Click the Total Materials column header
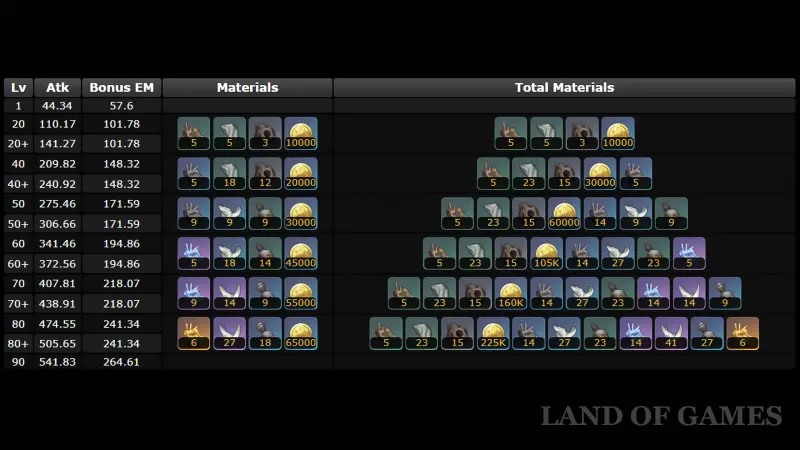 (x=564, y=88)
